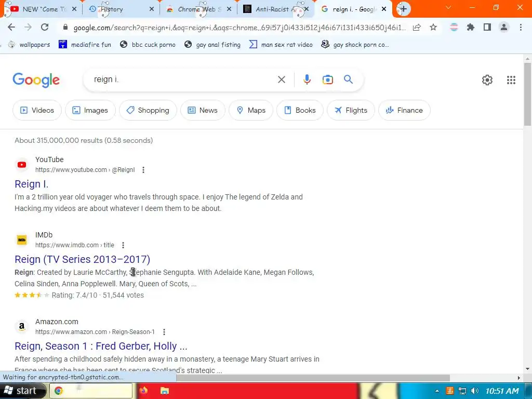The image size is (532, 399).
Task: Open the network tray icon
Action: pos(462,391)
